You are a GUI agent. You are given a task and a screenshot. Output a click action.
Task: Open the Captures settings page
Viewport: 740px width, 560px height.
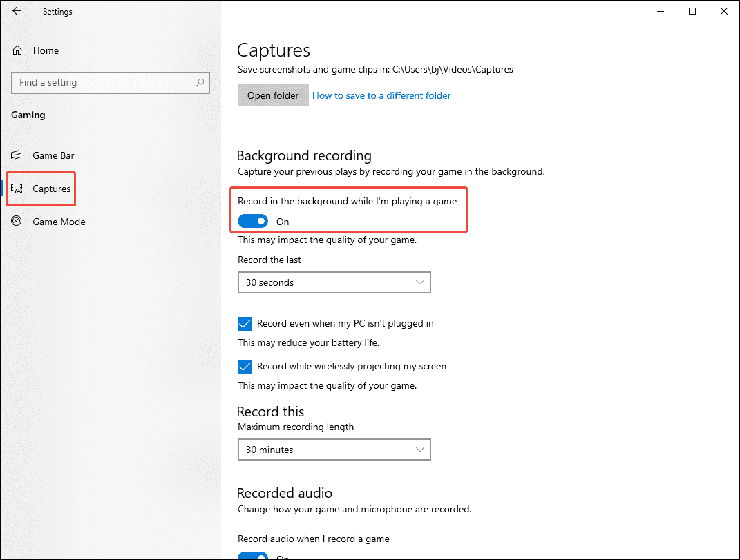pos(51,189)
